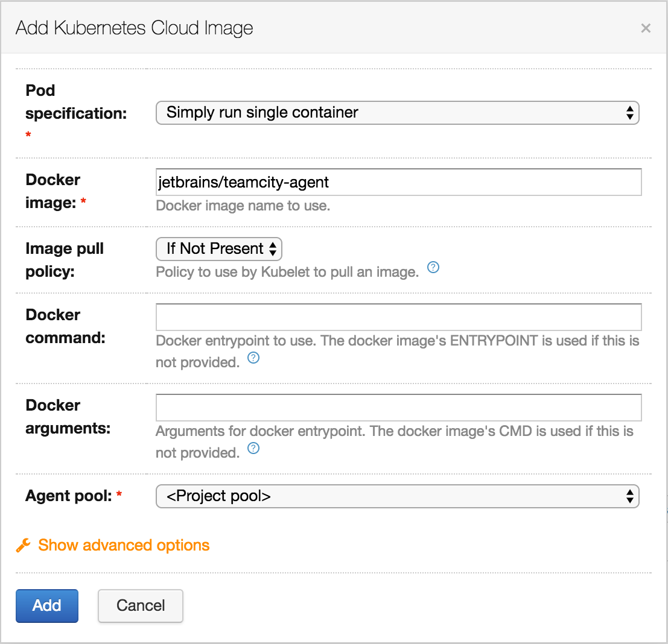
Task: Open the Agent pool dropdown
Action: pyautogui.click(x=398, y=496)
